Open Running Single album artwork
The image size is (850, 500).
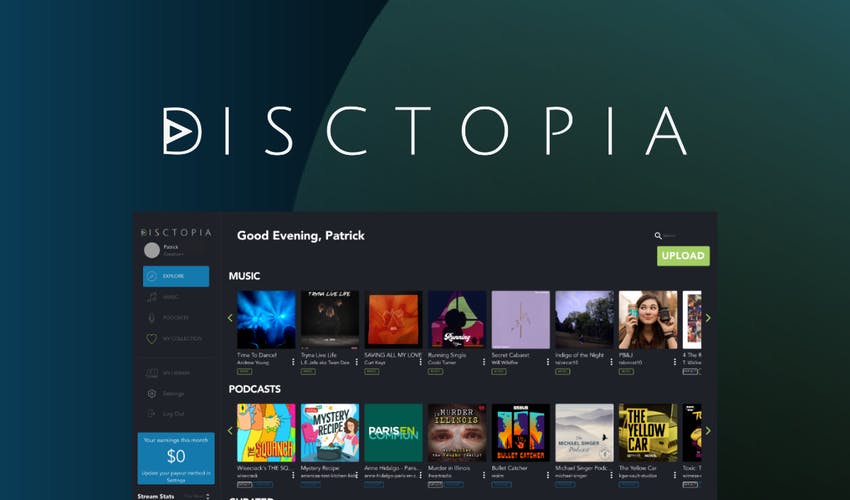[457, 319]
